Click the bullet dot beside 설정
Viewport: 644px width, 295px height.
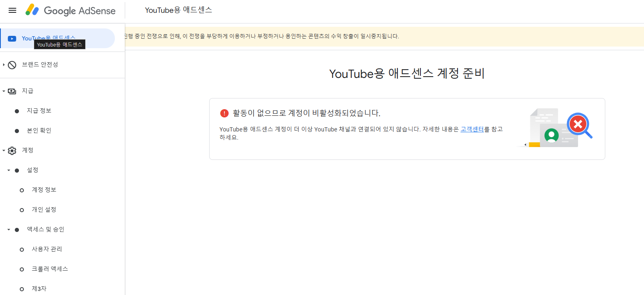(x=17, y=171)
